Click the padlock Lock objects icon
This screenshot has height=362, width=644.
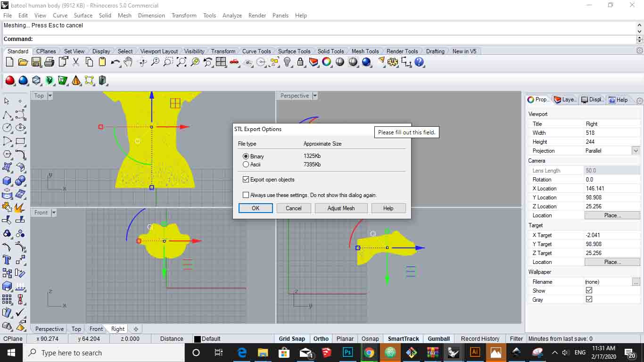pos(300,62)
